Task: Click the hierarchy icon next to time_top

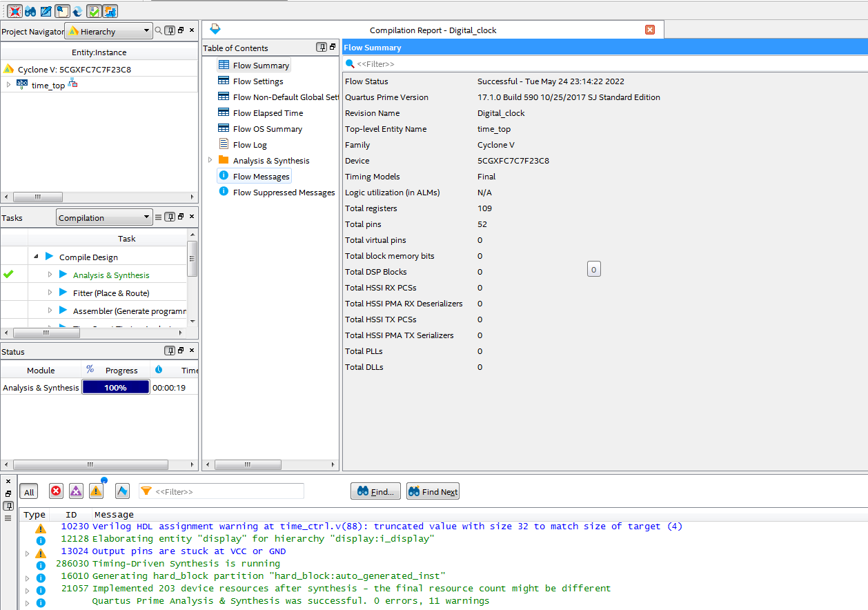Action: pyautogui.click(x=73, y=84)
